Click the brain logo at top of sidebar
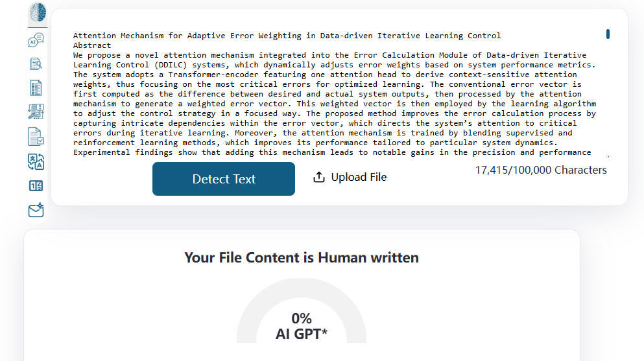 38,12
